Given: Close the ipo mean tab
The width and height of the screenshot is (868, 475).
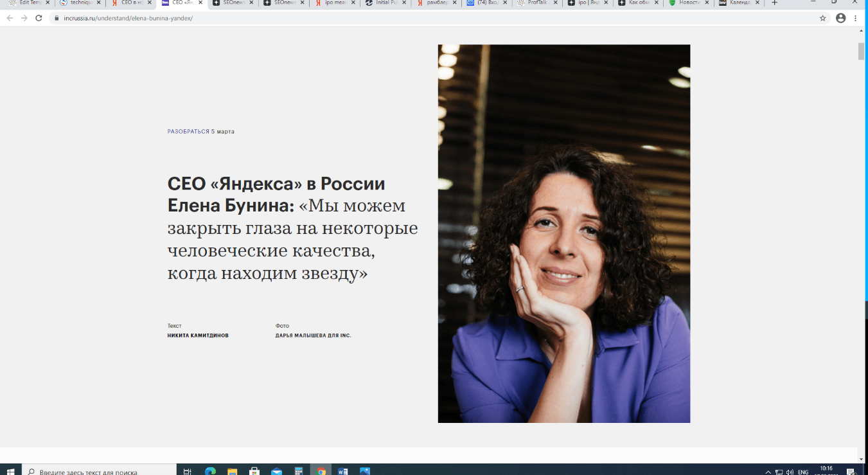Looking at the screenshot, I should point(353,3).
